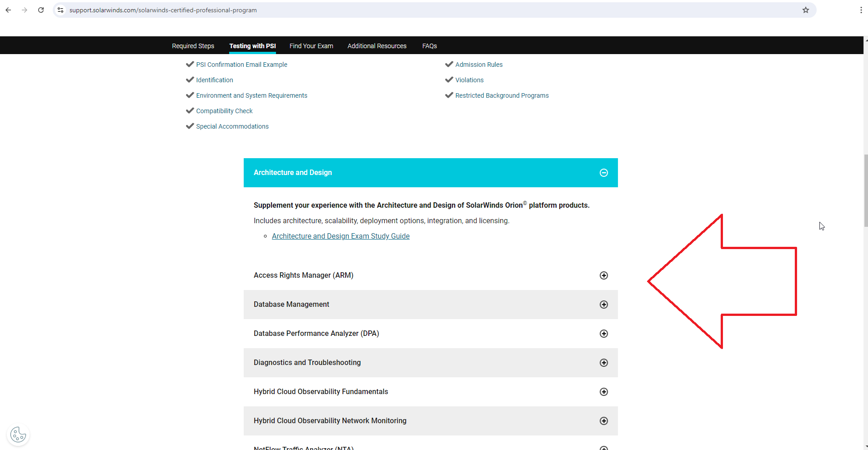Viewport: 868px width, 450px height.
Task: Click the page vertical scrollbar thumb
Action: point(866,191)
